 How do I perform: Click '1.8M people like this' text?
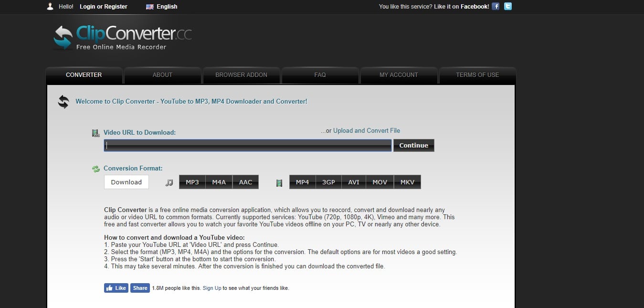tap(176, 288)
